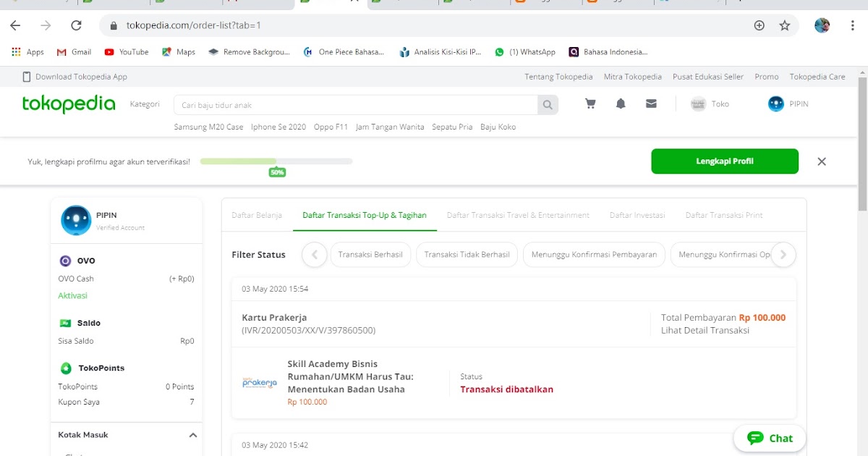868x456 pixels.
Task: Click Baju Koko suggestion
Action: click(x=498, y=127)
